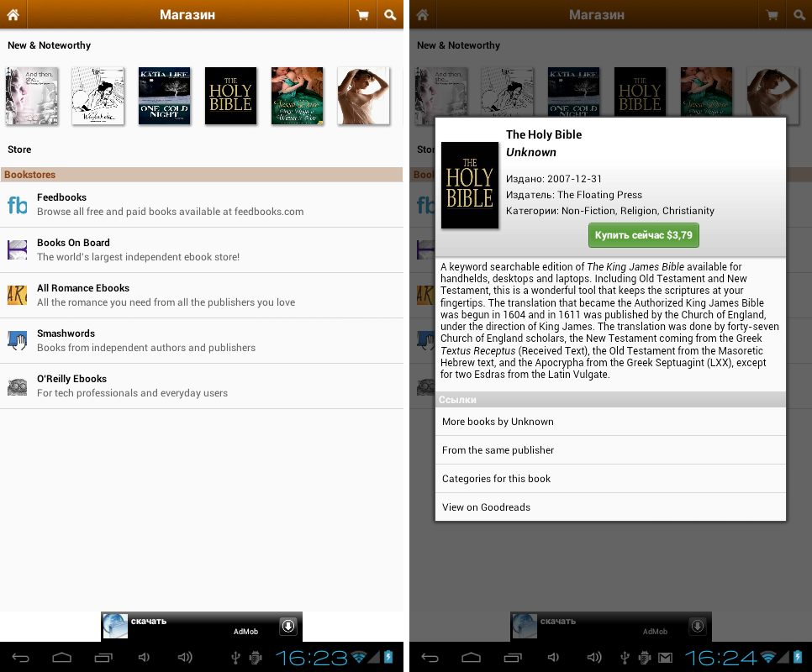The height and width of the screenshot is (672, 812).
Task: Open the All Romance Ebooks entry
Action: click(202, 296)
